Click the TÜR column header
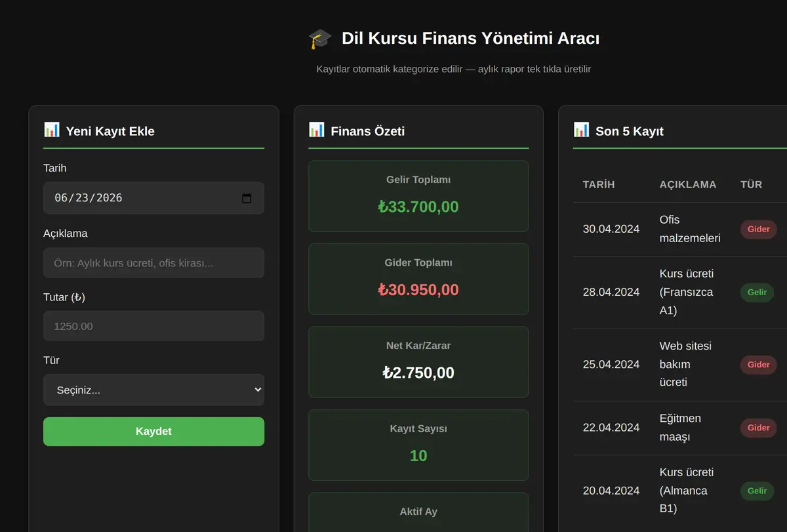This screenshot has width=787, height=532. coord(751,185)
